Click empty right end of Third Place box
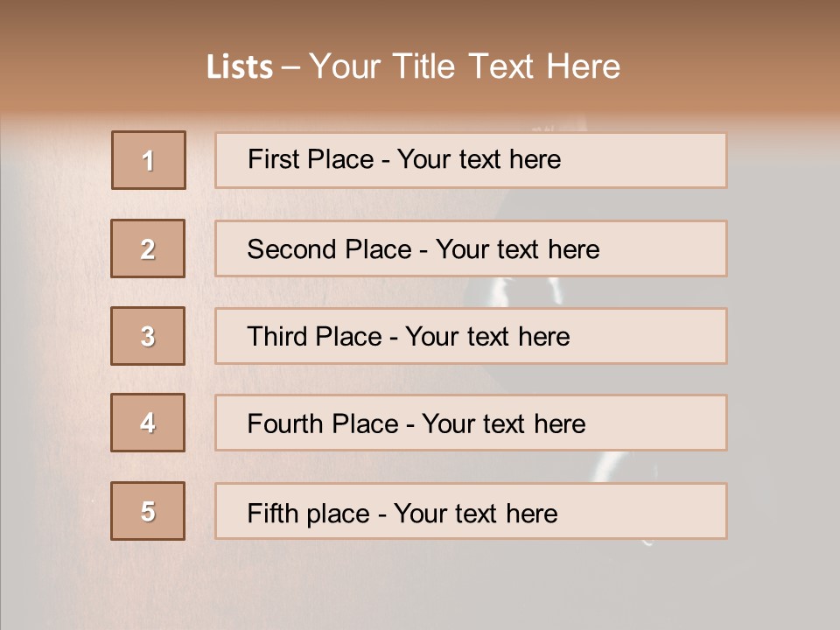This screenshot has width=840, height=630. pyautogui.click(x=665, y=337)
